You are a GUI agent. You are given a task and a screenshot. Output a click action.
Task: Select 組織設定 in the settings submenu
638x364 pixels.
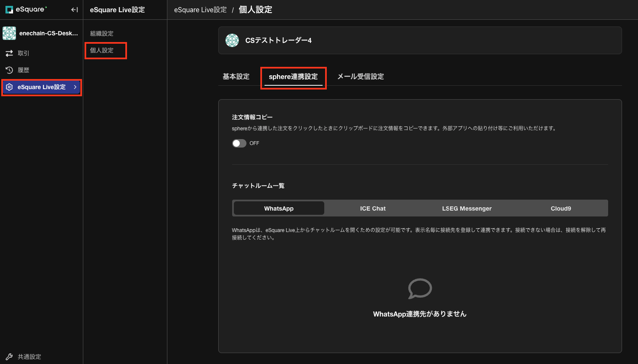(x=102, y=34)
